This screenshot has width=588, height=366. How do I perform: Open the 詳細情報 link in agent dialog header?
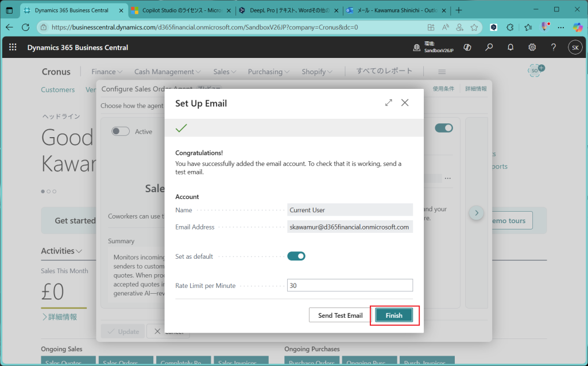(x=476, y=89)
